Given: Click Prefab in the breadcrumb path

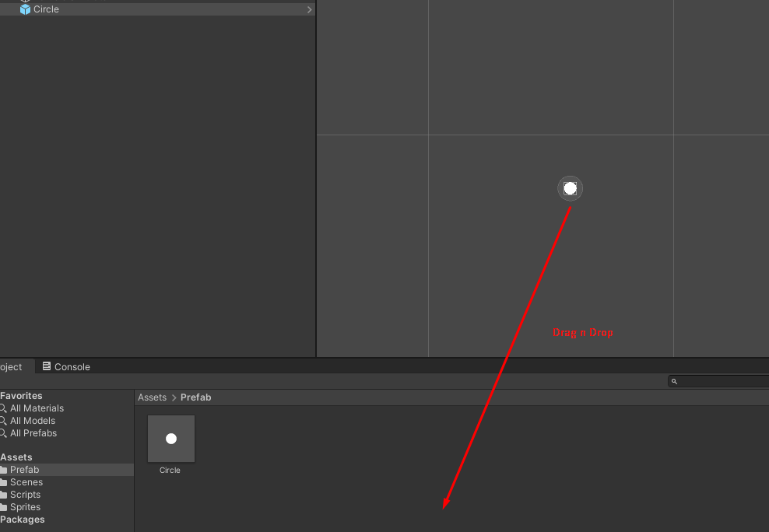Looking at the screenshot, I should tap(195, 397).
